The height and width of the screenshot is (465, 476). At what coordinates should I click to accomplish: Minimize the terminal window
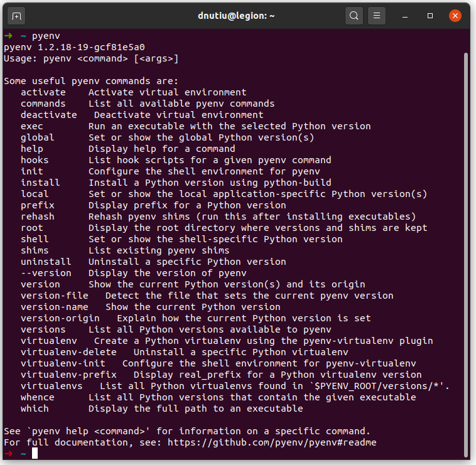pos(406,15)
